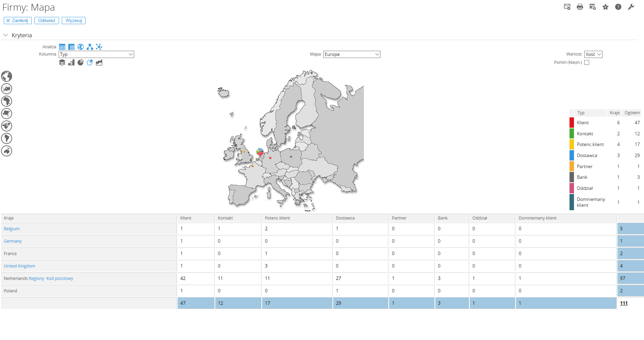Open the Belgium country link
644x340 pixels.
(12, 229)
